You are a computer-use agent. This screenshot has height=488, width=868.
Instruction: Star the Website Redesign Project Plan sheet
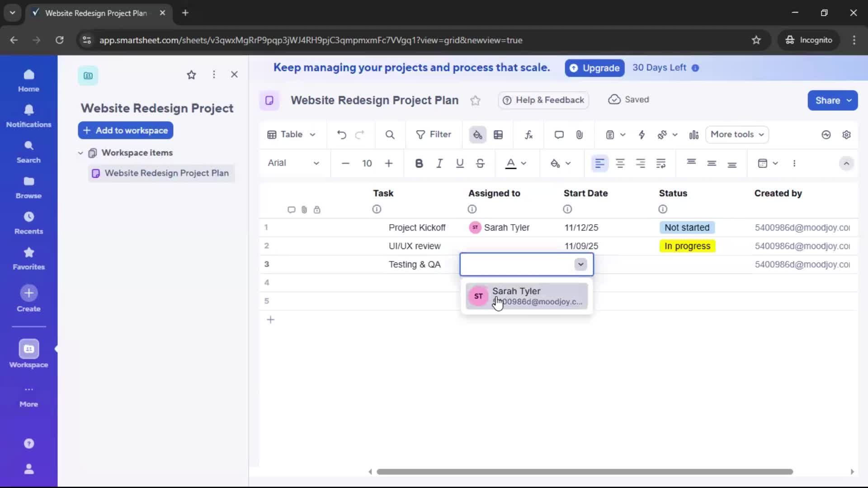(475, 100)
